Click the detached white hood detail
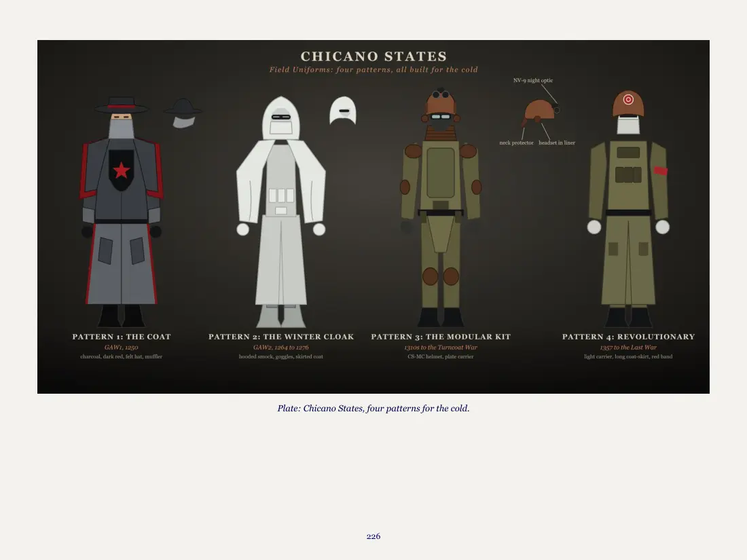Screen dimensions: 747x560 pos(343,111)
